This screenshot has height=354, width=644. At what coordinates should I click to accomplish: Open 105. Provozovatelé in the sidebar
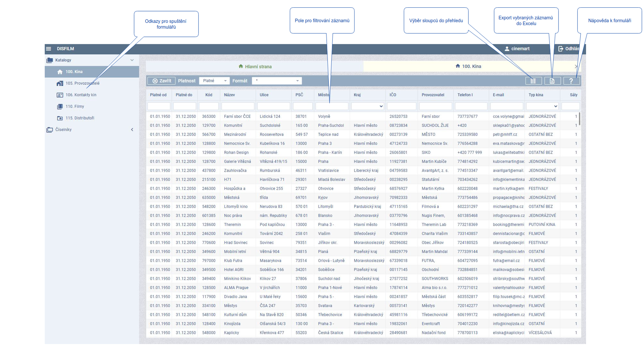pos(82,83)
